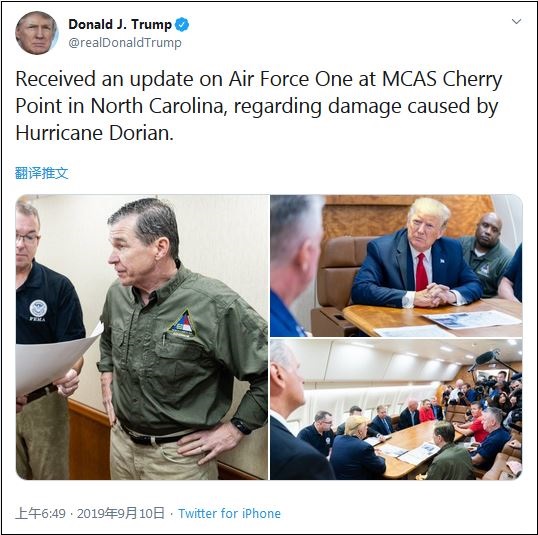The width and height of the screenshot is (538, 535).
Task: Click the FEMA logo on the dark polo
Action: coord(38,310)
